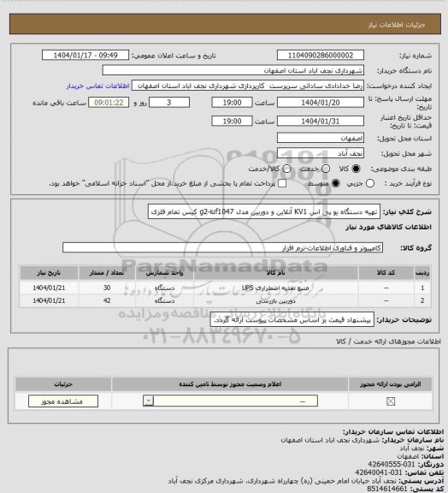Click the delivery city field نجف آباد
448x493 pixels.
(321, 153)
